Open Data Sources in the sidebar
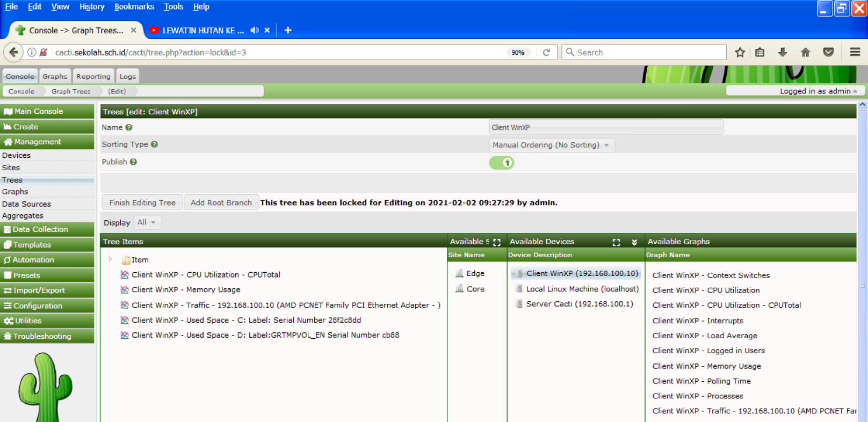Image resolution: width=868 pixels, height=422 pixels. pos(26,204)
